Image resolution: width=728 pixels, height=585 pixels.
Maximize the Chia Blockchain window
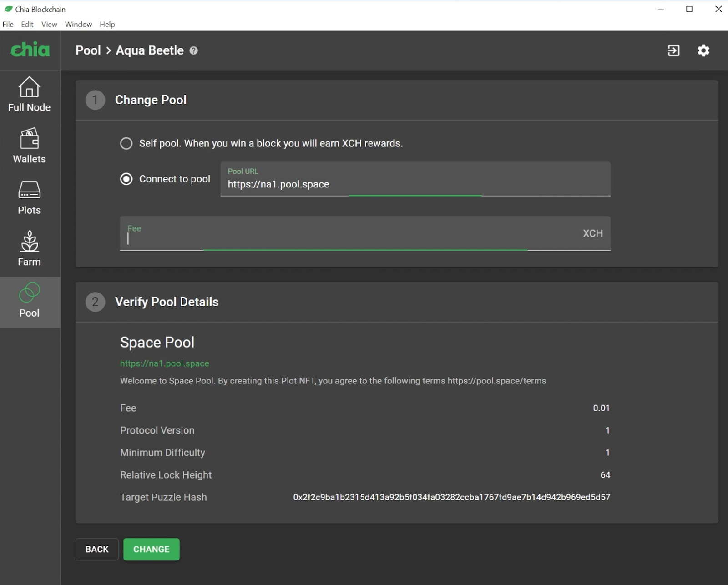(689, 9)
